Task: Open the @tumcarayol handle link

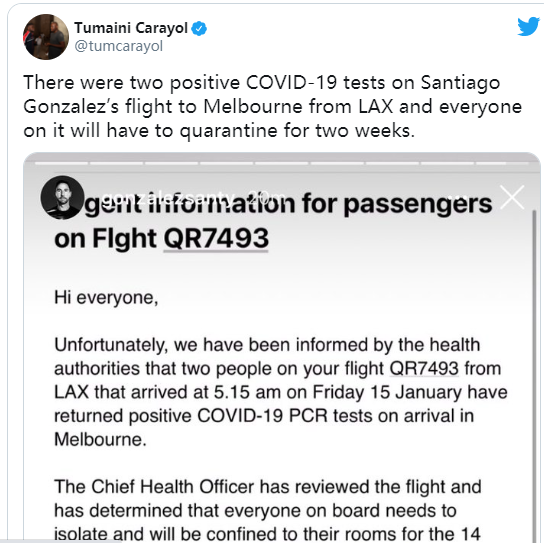Action: [x=119, y=46]
